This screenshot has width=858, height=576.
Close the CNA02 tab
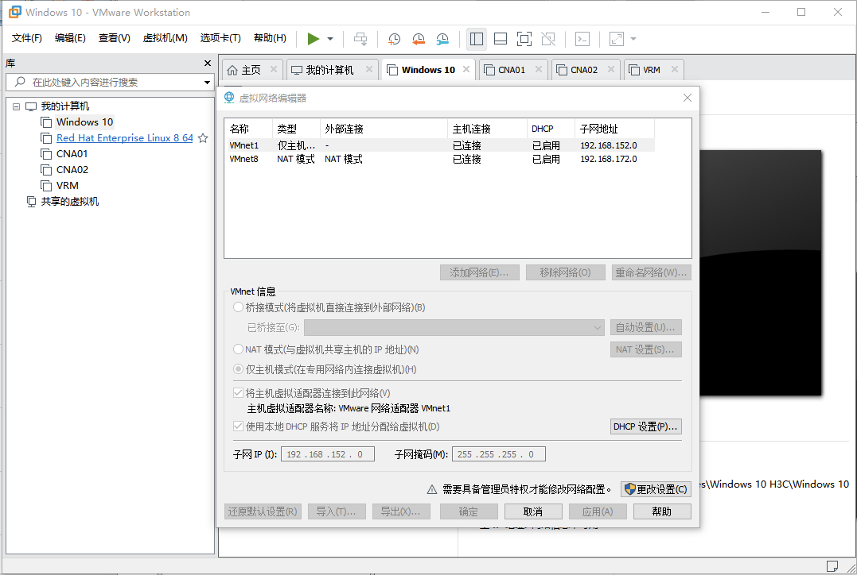611,69
